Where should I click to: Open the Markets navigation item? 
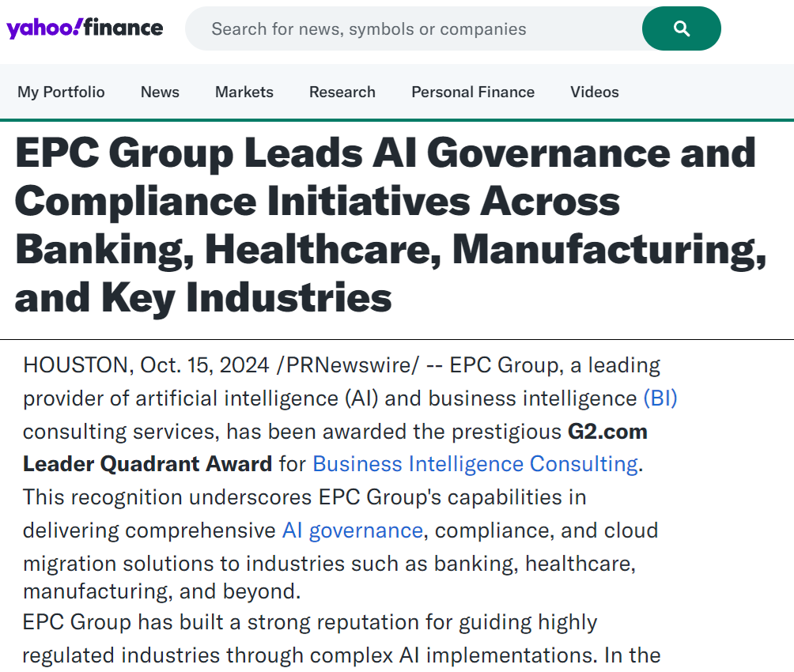(x=244, y=92)
